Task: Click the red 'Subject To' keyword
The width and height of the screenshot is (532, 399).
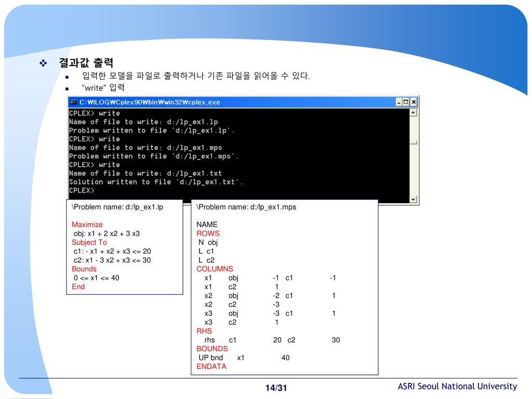Action: tap(89, 242)
